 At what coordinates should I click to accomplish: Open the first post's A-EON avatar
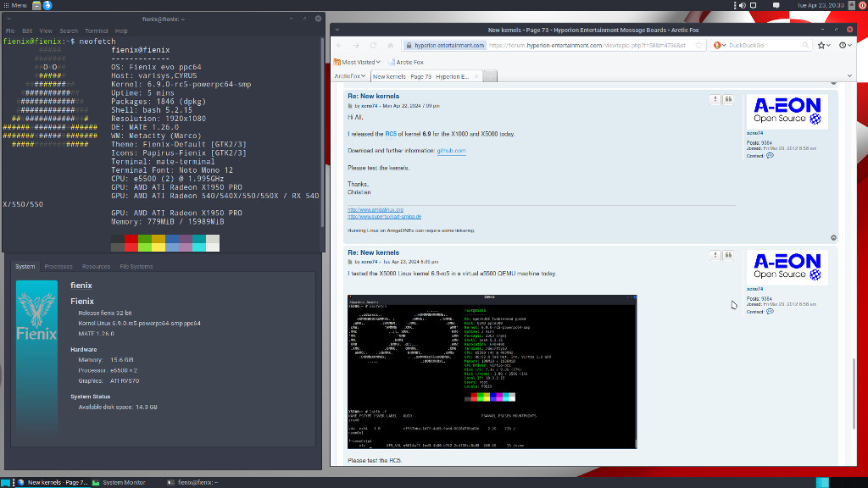[787, 112]
